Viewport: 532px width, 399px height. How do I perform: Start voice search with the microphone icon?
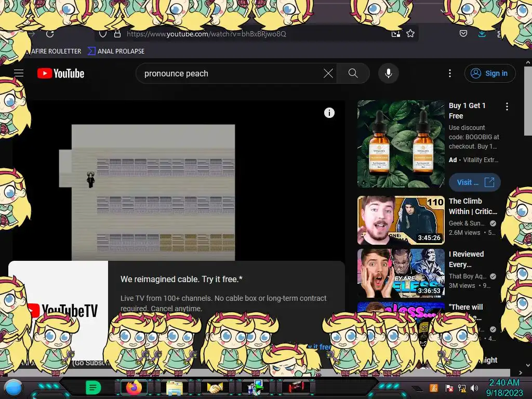tap(389, 73)
